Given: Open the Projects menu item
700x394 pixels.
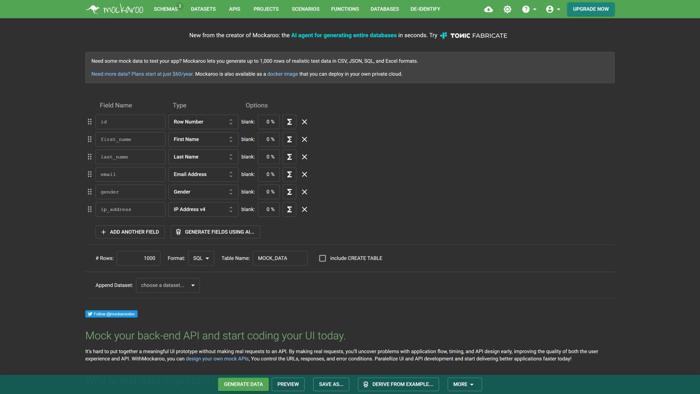Looking at the screenshot, I should [x=266, y=9].
